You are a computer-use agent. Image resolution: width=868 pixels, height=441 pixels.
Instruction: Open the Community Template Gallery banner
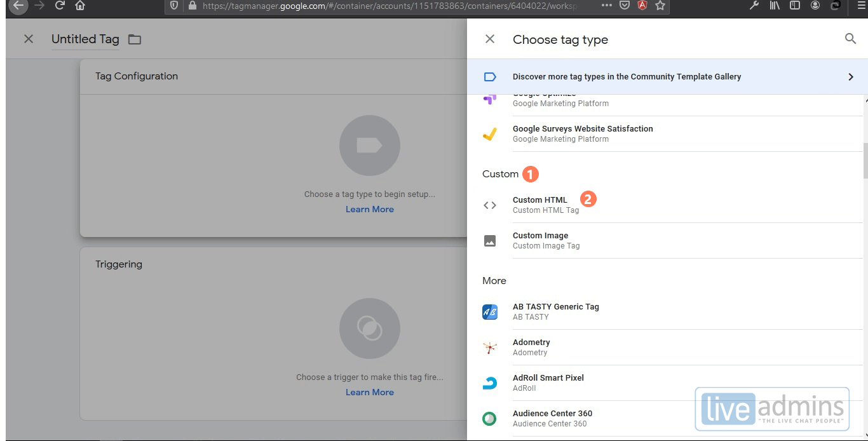(667, 77)
